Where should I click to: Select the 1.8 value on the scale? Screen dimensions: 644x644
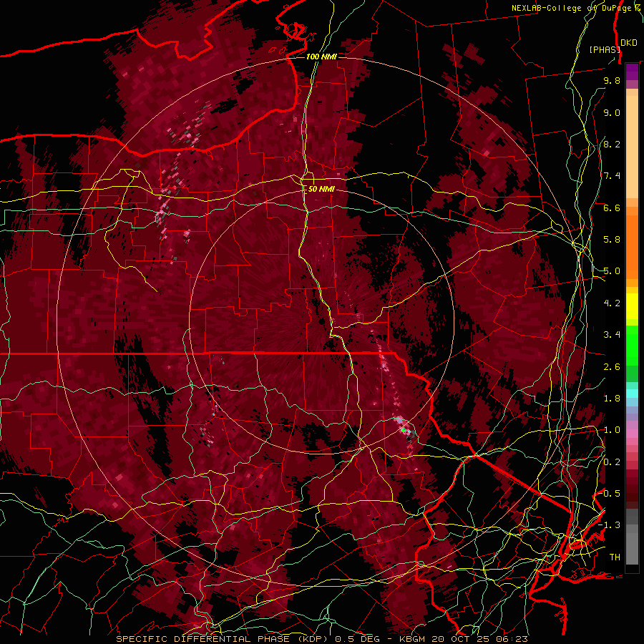[612, 399]
